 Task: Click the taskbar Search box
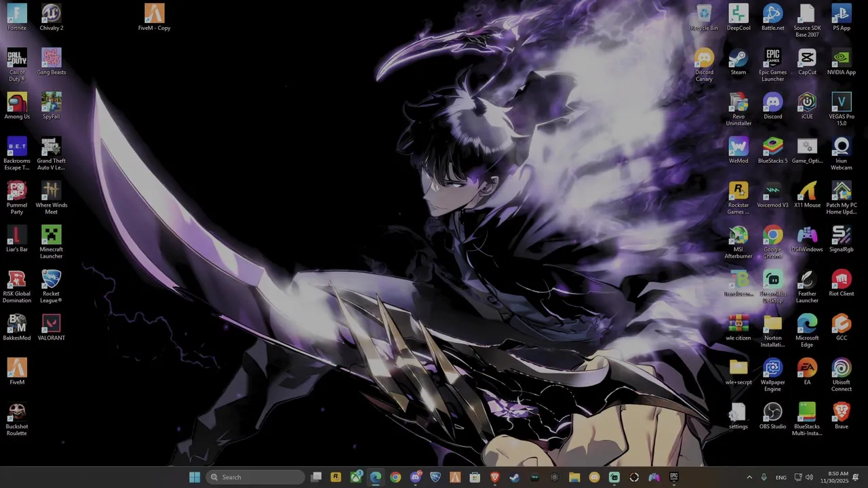(x=255, y=477)
